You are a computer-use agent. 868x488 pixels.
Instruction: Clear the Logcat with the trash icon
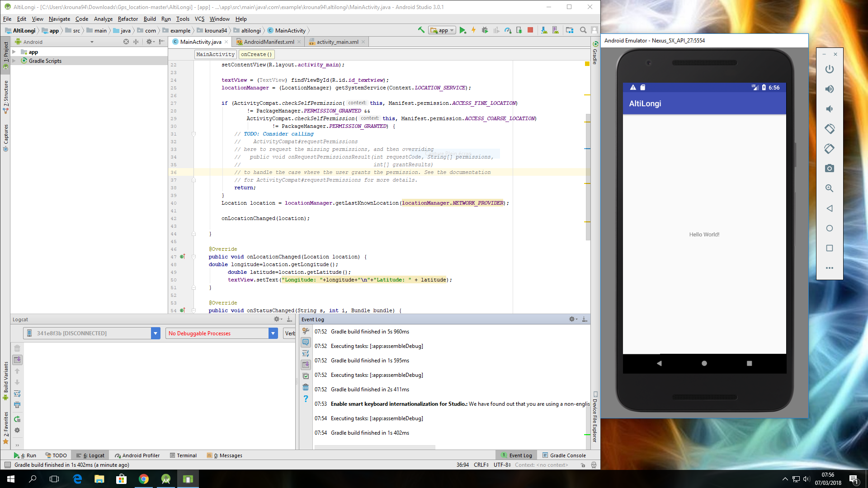(x=17, y=348)
